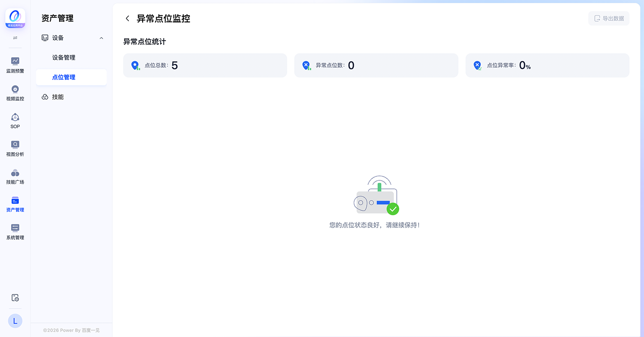The width and height of the screenshot is (644, 337).
Task: Click the 点位异常率 0% value
Action: [525, 65]
